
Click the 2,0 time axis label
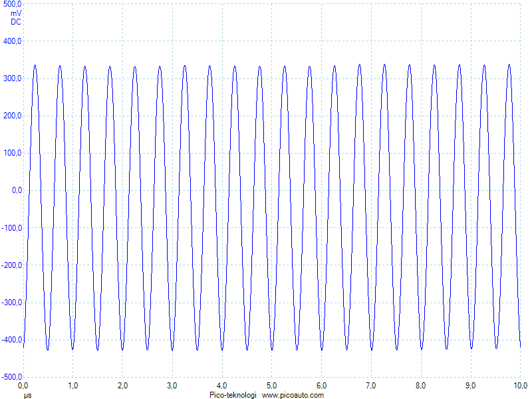pos(122,386)
